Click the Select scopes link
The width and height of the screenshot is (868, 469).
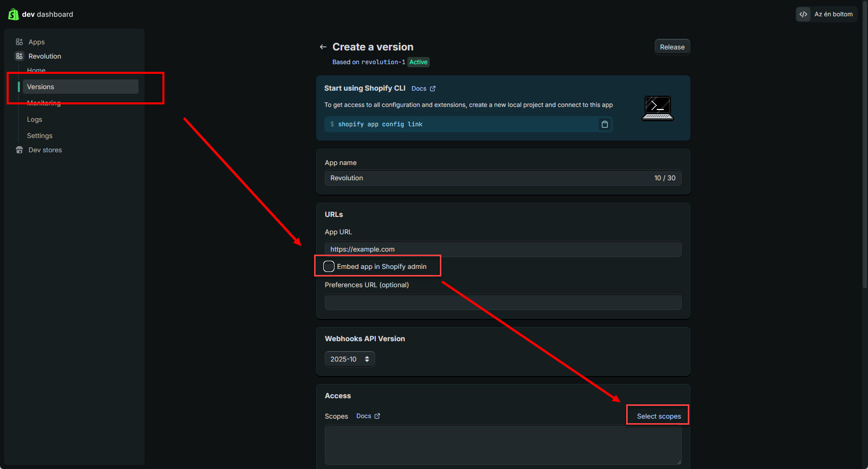658,416
